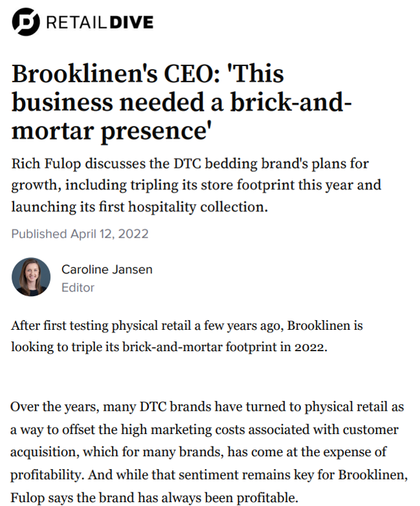Click 'Rich Fulop' in the subheadline
The height and width of the screenshot is (506, 420).
pyautogui.click(x=46, y=163)
